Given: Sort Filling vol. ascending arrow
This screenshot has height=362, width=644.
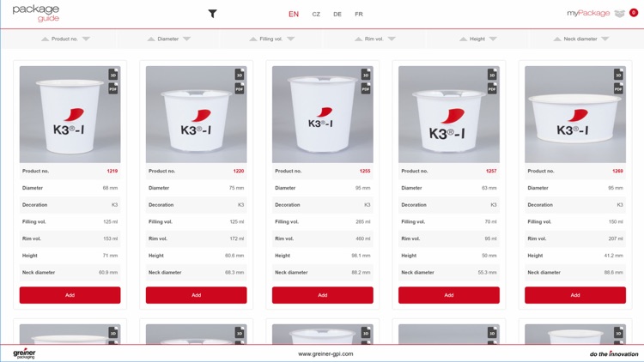Looking at the screenshot, I should point(253,39).
